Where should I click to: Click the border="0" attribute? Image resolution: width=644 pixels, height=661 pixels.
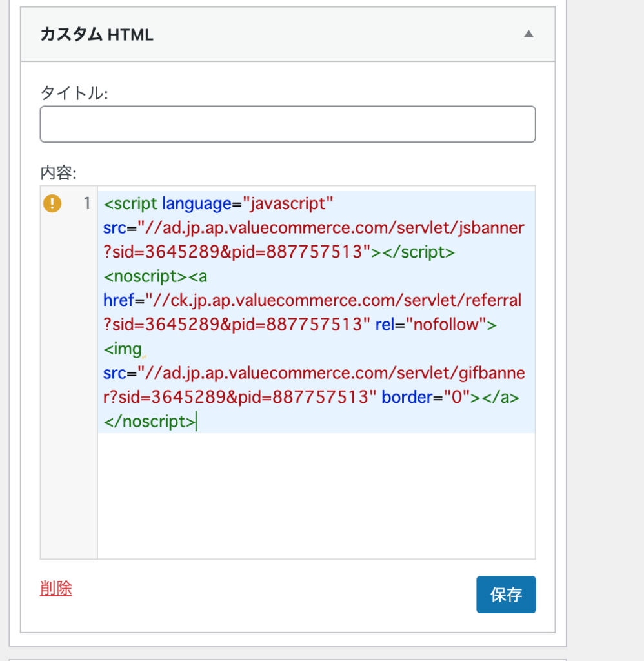[426, 397]
